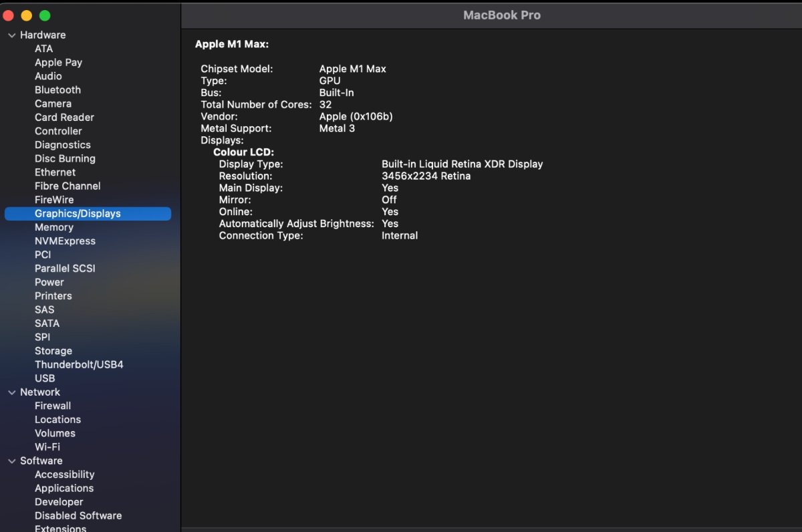Select Printers in the sidebar
802x532 pixels.
point(53,296)
